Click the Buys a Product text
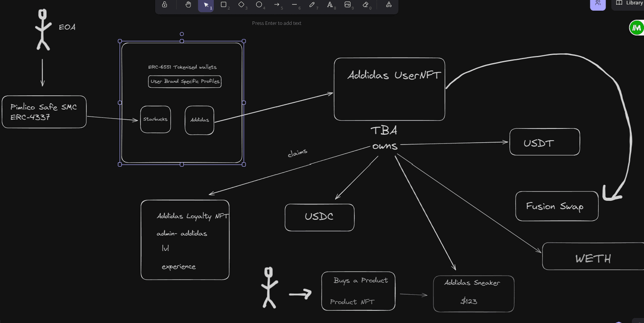644x323 pixels. coord(360,280)
